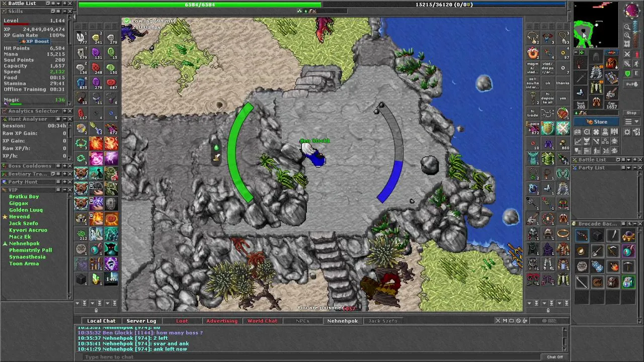644x362 pixels.
Task: Collapse the Skills panel header
Action: (64, 11)
